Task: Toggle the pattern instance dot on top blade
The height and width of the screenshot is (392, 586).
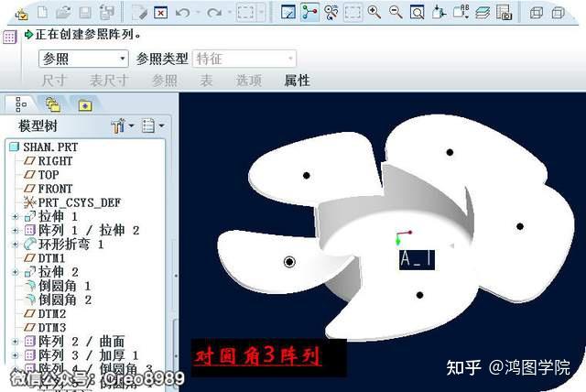Action: (450, 152)
